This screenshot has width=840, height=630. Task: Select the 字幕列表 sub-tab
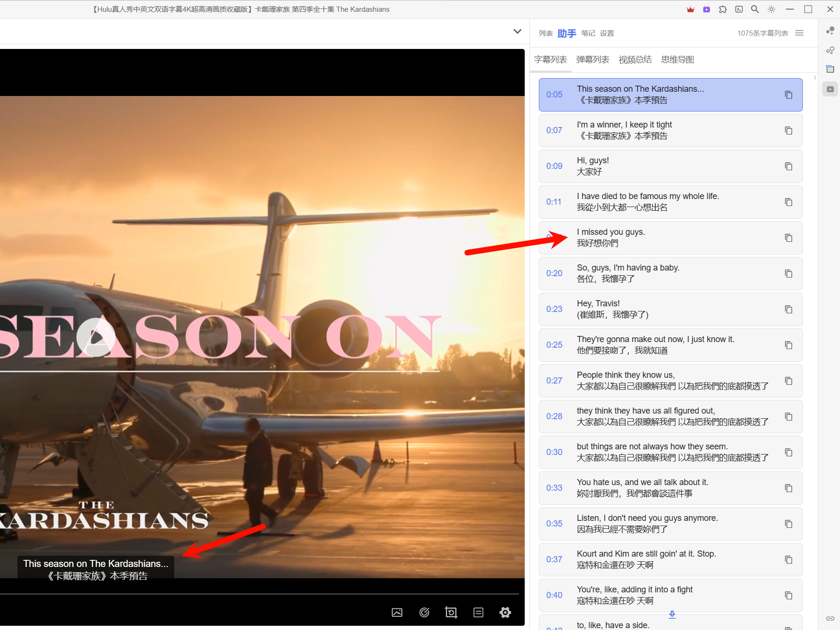[x=551, y=60]
